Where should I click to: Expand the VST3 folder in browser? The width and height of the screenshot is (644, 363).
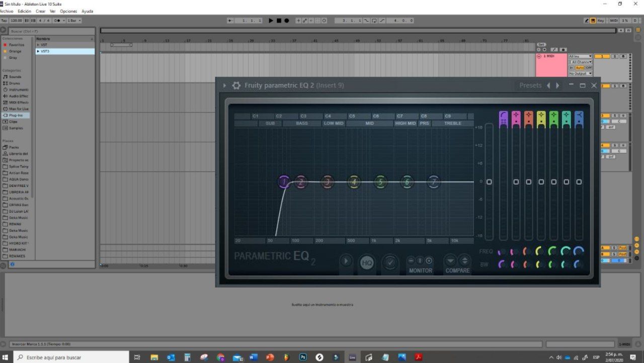(38, 51)
